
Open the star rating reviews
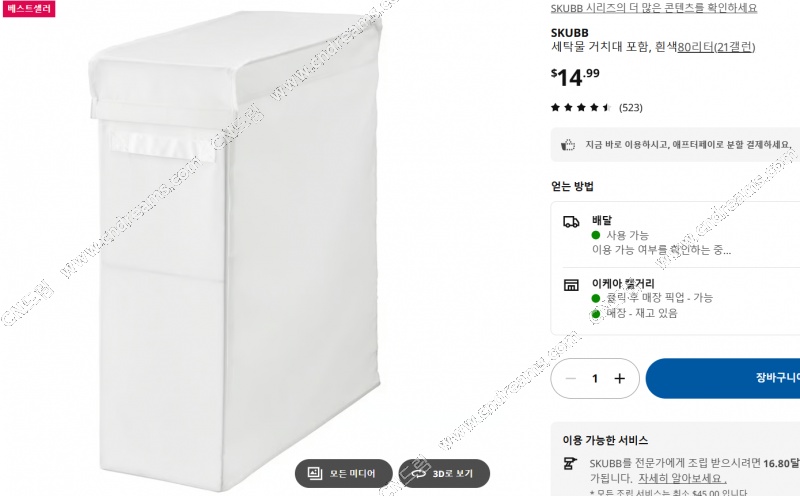(581, 107)
